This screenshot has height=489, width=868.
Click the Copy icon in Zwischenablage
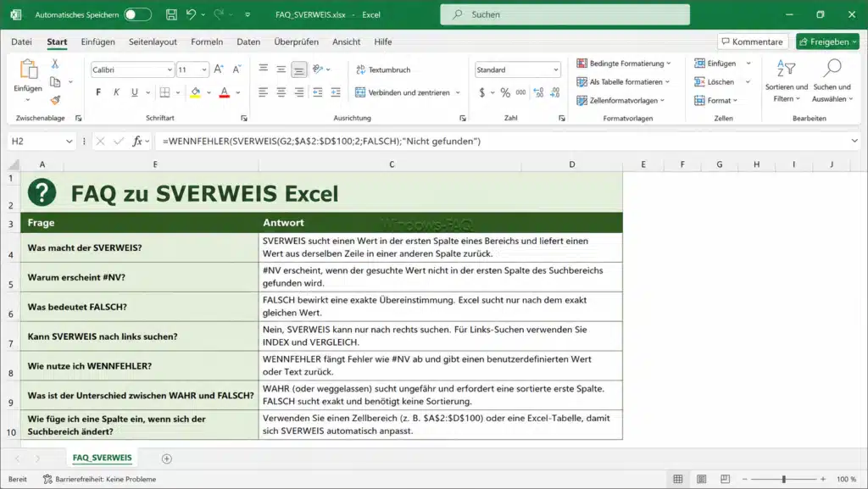pyautogui.click(x=55, y=82)
